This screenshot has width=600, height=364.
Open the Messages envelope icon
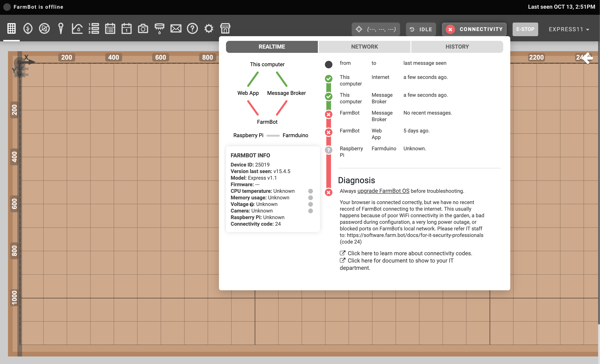pyautogui.click(x=176, y=29)
